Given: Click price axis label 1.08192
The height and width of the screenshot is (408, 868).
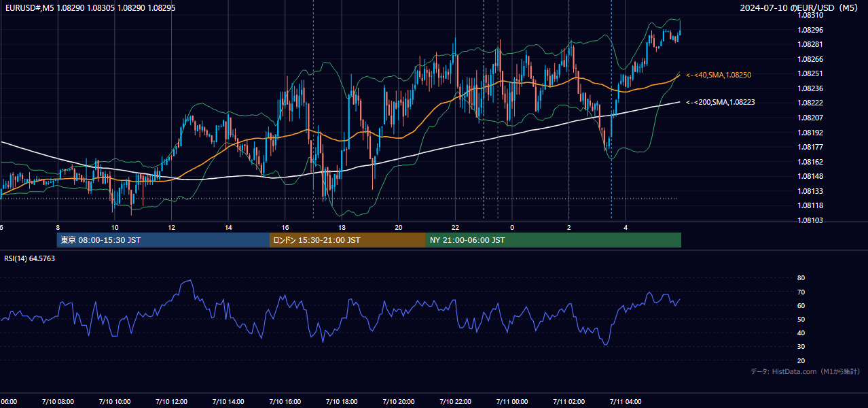Looking at the screenshot, I should (x=810, y=133).
